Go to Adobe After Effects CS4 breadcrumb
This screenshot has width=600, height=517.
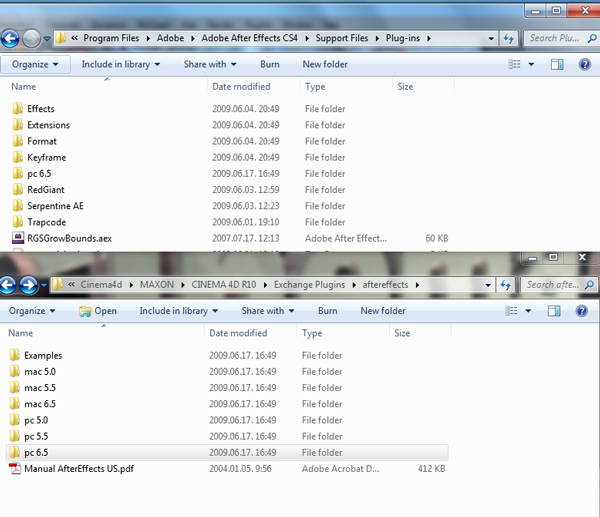pyautogui.click(x=249, y=38)
